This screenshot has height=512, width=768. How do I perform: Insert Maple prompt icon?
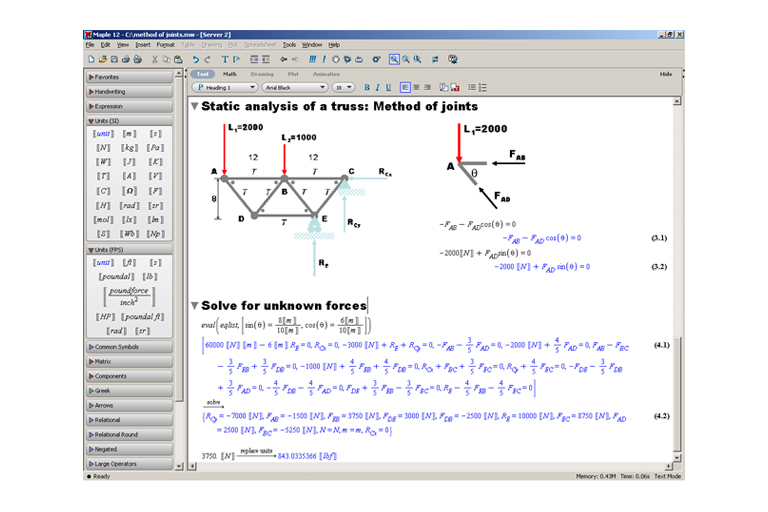click(x=237, y=59)
